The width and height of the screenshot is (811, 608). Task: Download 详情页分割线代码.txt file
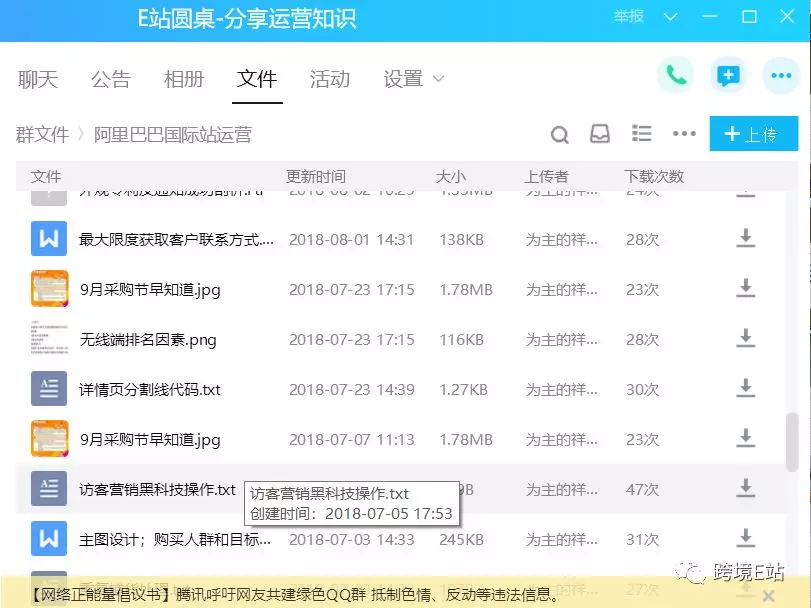[745, 389]
